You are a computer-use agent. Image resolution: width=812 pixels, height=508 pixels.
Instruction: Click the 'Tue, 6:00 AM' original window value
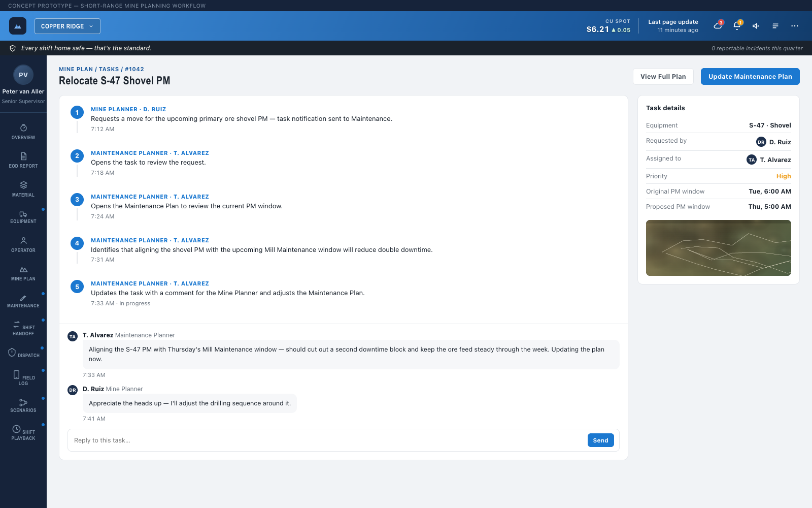point(770,192)
